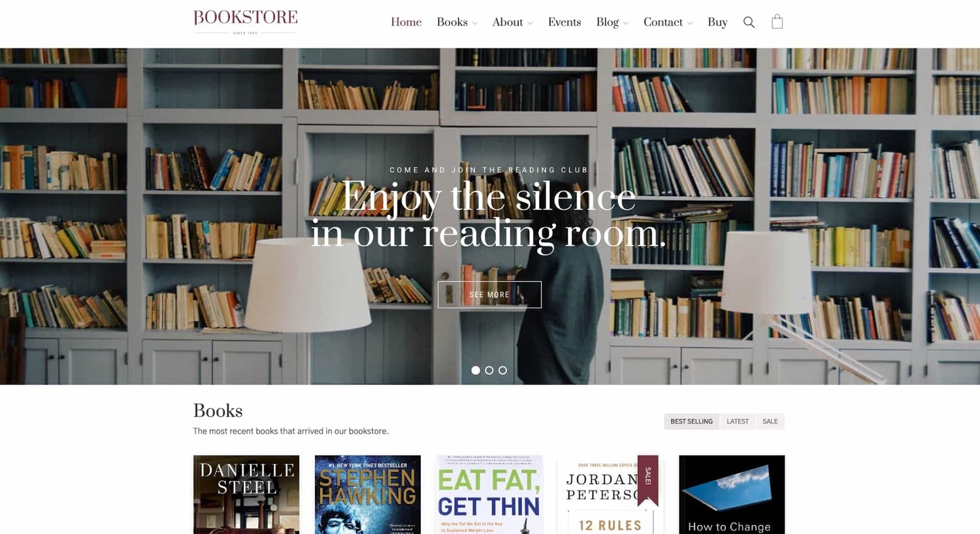Expand the Contact dropdown menu
This screenshot has width=980, height=534.
coord(668,22)
